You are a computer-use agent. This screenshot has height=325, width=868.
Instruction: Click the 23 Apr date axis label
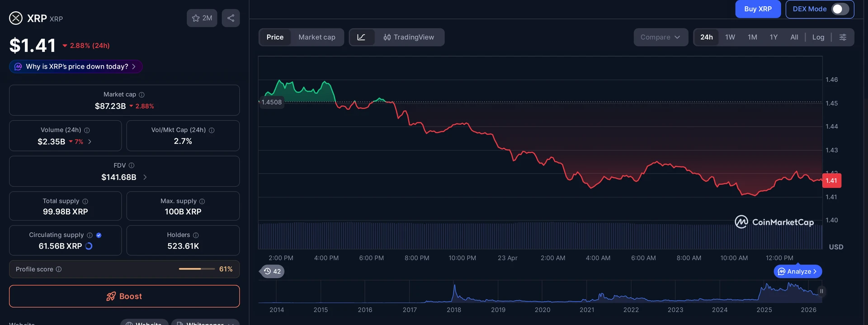coord(507,258)
